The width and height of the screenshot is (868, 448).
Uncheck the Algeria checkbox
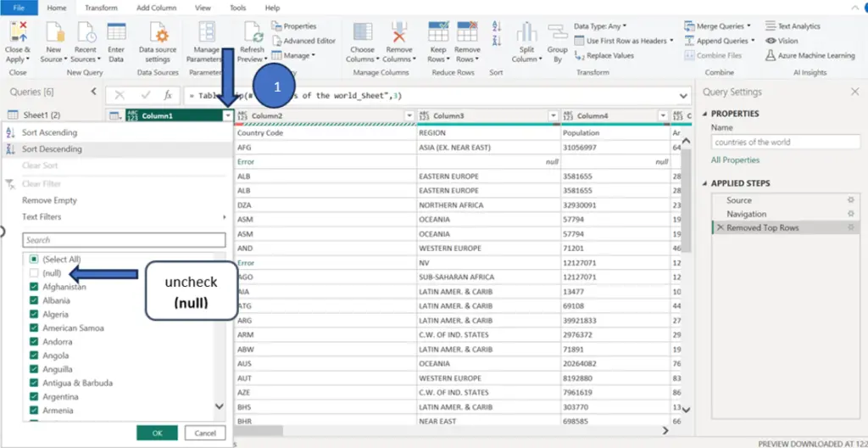tap(34, 314)
